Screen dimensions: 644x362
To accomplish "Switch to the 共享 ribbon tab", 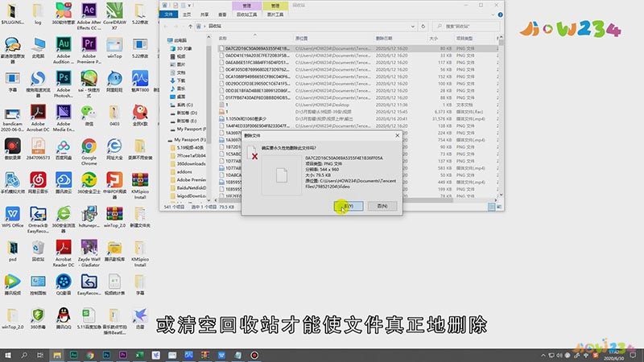I will (x=204, y=14).
